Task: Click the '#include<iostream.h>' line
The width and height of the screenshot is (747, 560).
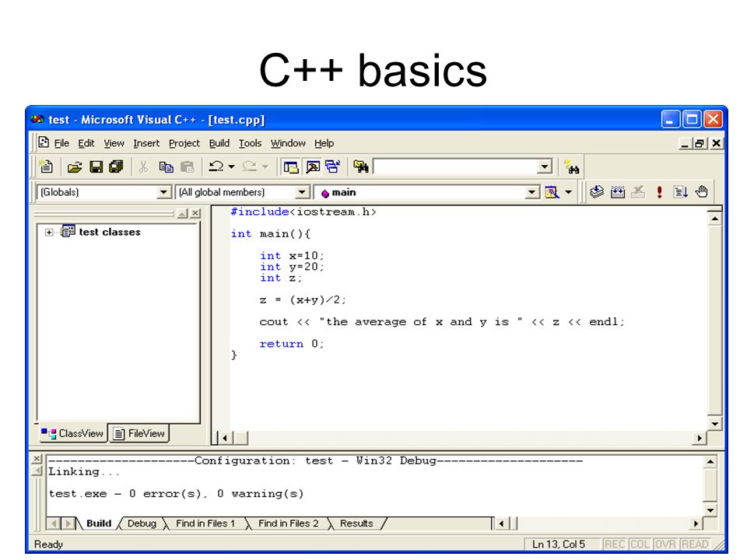Action: [x=303, y=212]
